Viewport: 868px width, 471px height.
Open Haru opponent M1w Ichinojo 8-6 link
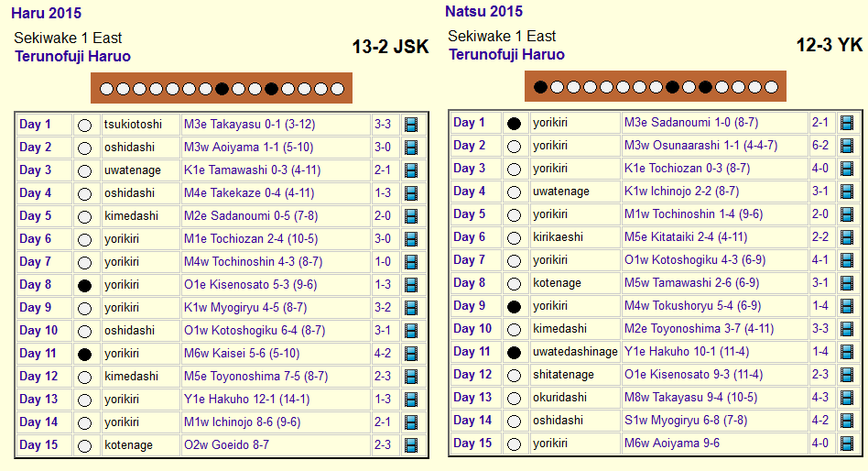[242, 422]
